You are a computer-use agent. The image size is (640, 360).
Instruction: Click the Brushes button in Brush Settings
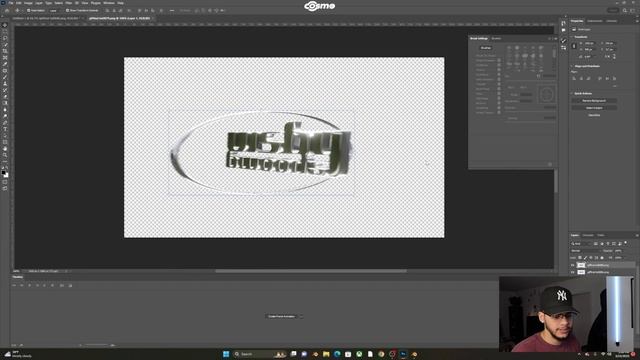486,48
